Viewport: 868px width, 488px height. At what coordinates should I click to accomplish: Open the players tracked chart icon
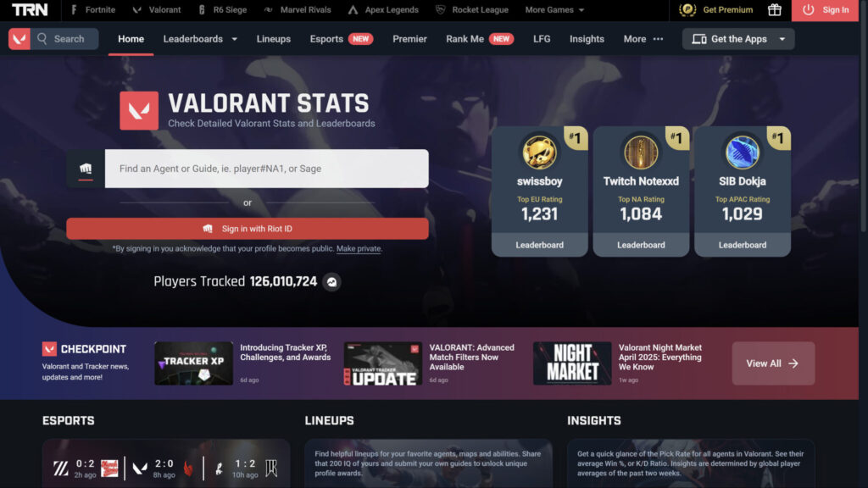(x=331, y=281)
